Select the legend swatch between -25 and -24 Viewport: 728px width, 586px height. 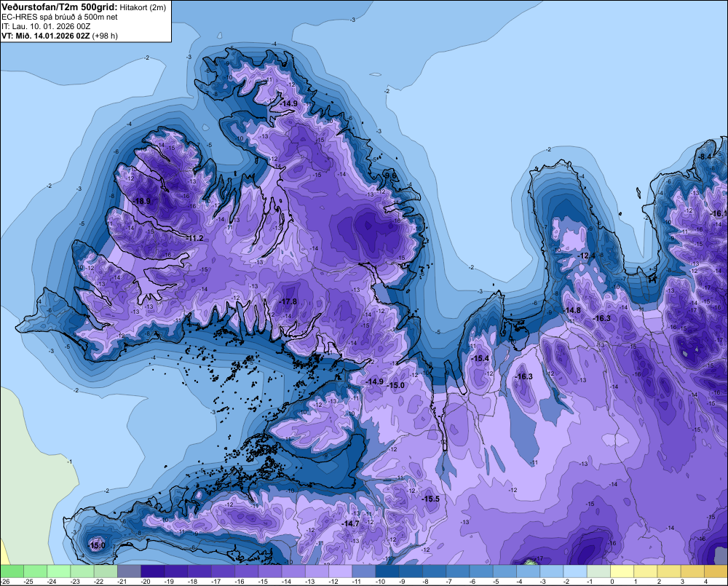pyautogui.click(x=35, y=571)
